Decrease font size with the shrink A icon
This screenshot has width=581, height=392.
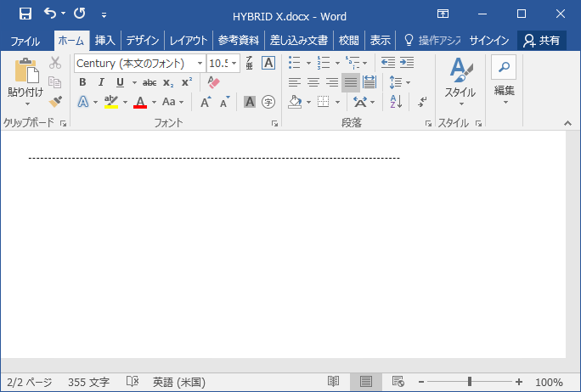point(224,102)
